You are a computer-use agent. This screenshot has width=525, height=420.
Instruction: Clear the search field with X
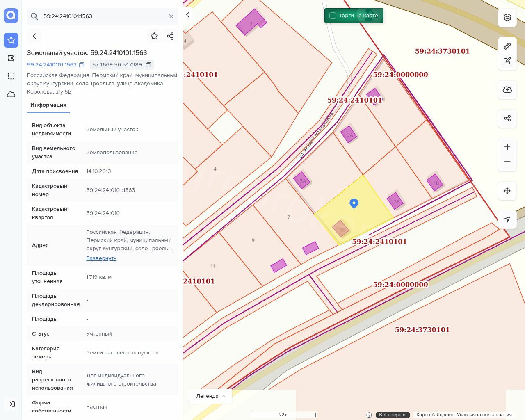click(x=171, y=16)
